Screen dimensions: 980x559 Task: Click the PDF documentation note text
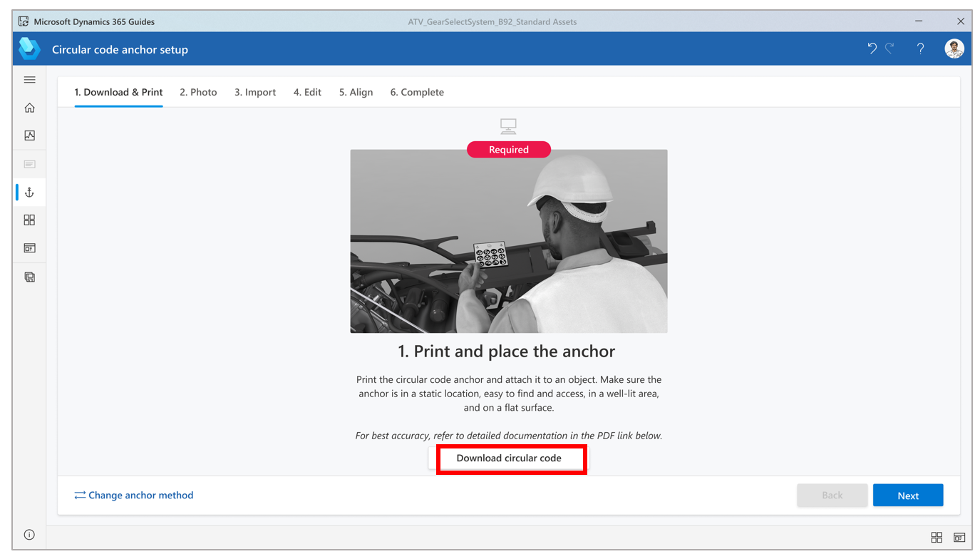pos(509,436)
